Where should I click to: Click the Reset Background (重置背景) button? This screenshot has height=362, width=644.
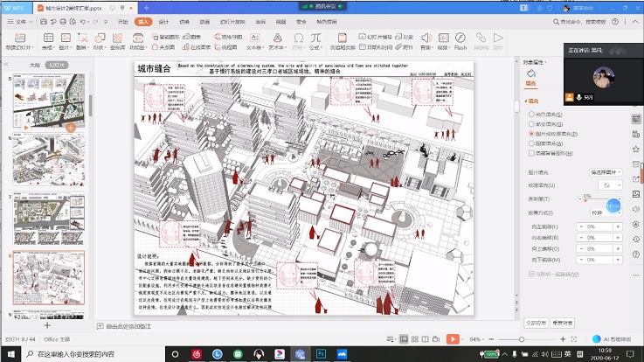coord(564,323)
